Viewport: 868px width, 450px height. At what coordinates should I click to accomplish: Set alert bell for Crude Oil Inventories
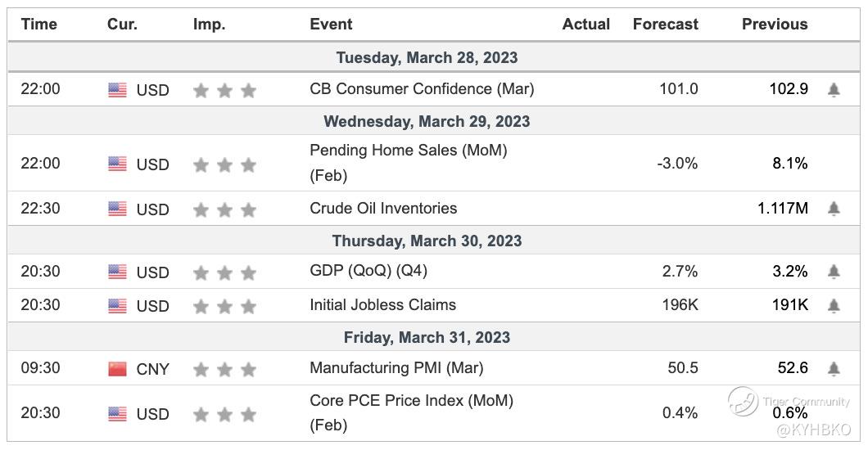(834, 209)
